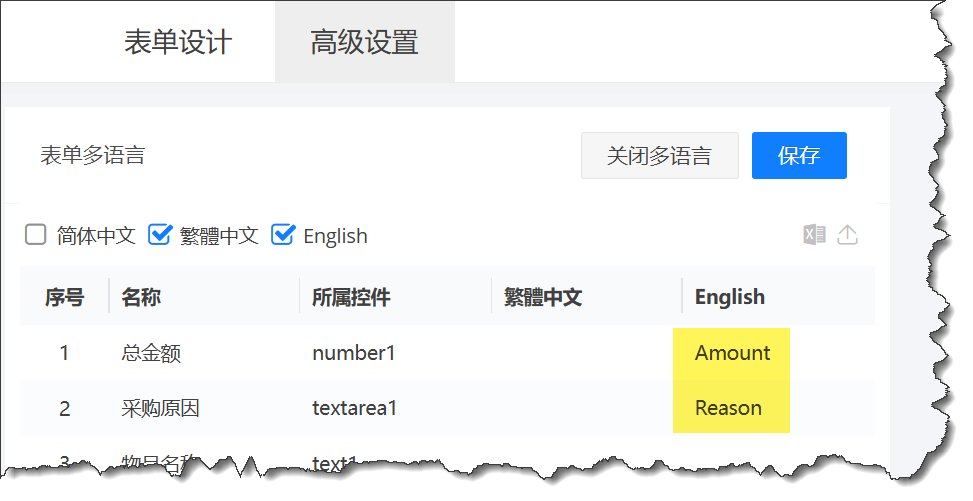Viewport: 973px width, 501px height.
Task: Click the 关闭多语言 button
Action: 660,155
